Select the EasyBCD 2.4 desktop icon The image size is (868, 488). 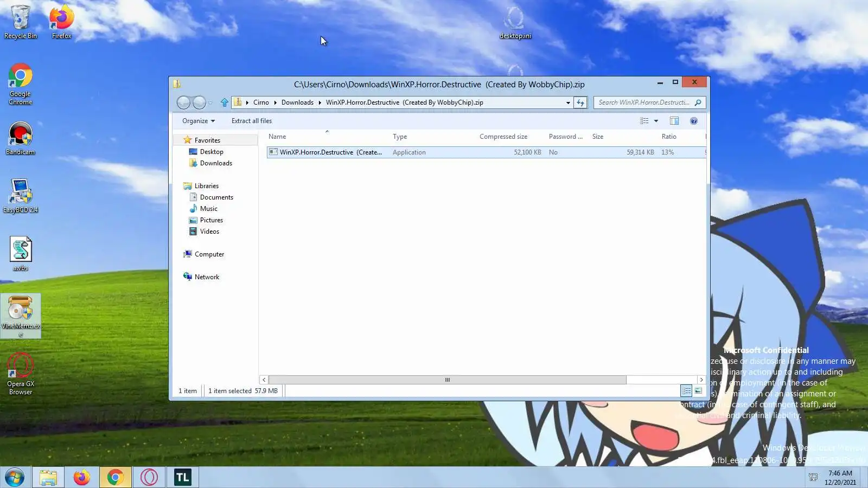coord(21,196)
